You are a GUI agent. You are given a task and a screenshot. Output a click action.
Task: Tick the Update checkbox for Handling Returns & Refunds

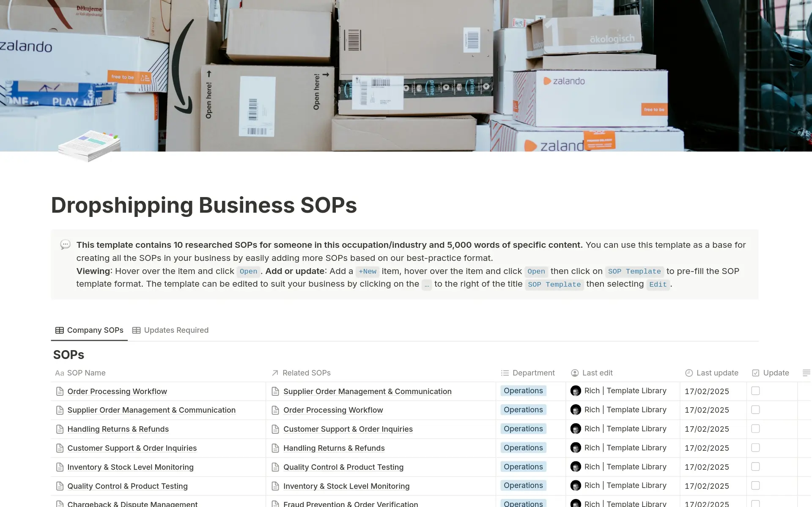pyautogui.click(x=756, y=429)
